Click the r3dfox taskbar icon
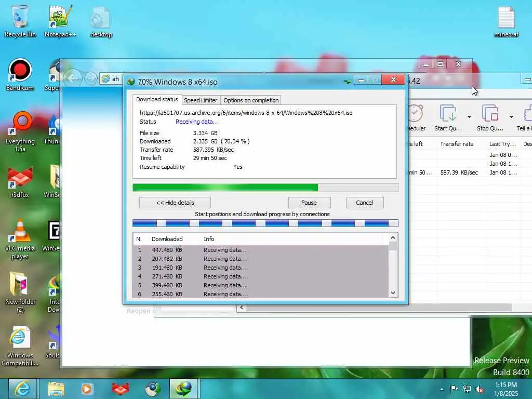532x399 pixels. 120,389
